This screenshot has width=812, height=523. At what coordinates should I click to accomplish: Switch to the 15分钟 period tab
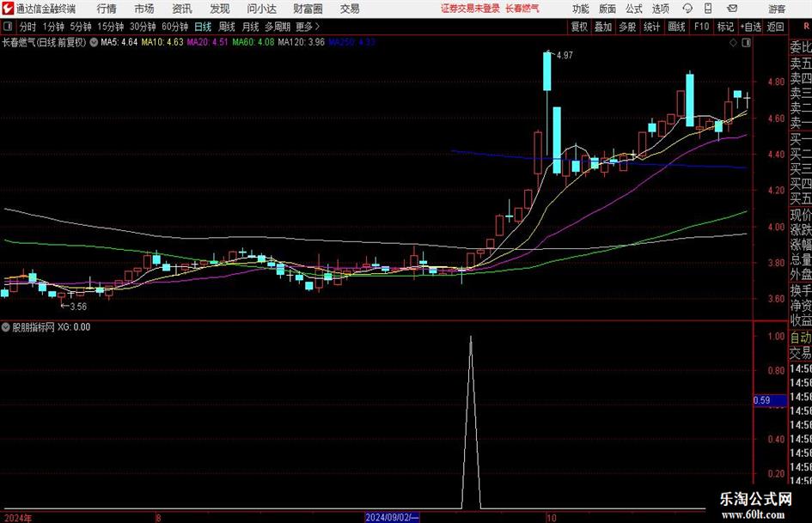(x=110, y=27)
